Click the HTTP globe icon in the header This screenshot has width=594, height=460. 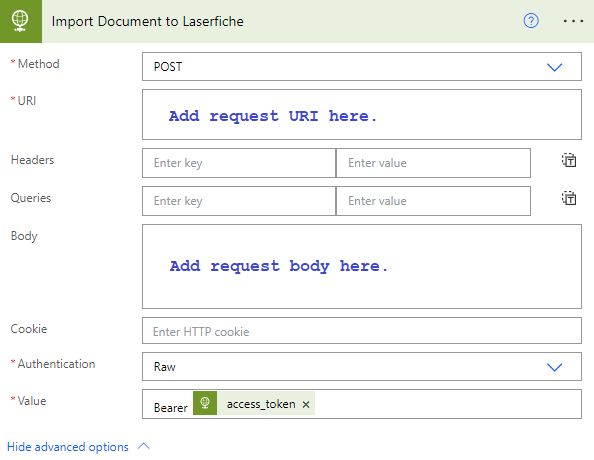(20, 21)
